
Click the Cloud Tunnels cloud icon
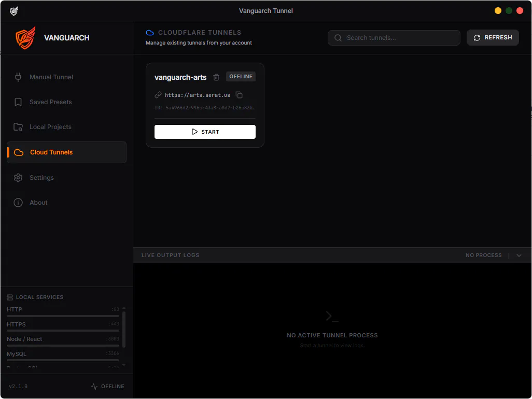click(x=19, y=152)
